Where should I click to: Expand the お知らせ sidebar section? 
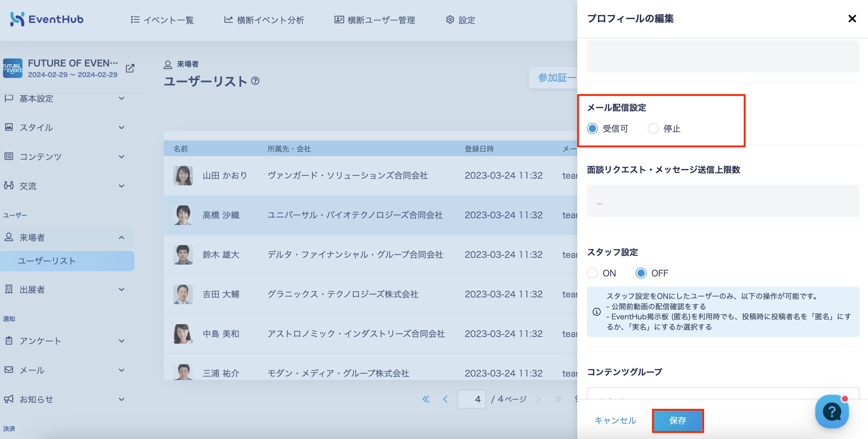65,399
